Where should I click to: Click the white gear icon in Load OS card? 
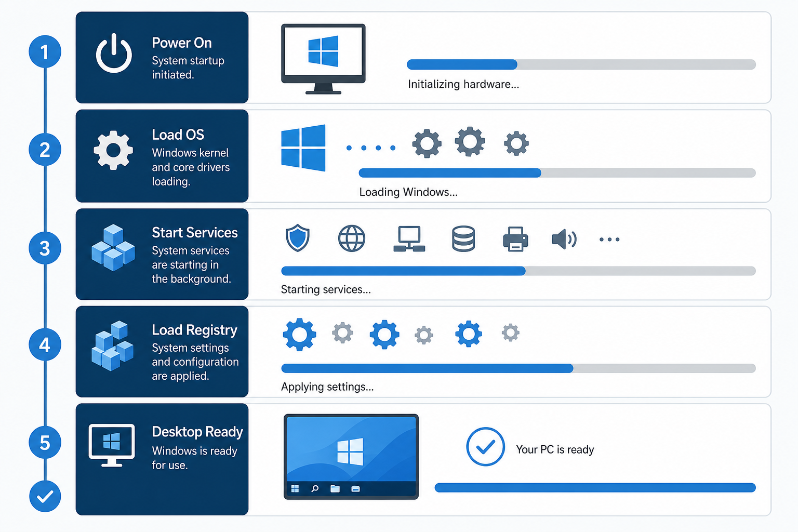pos(113,150)
